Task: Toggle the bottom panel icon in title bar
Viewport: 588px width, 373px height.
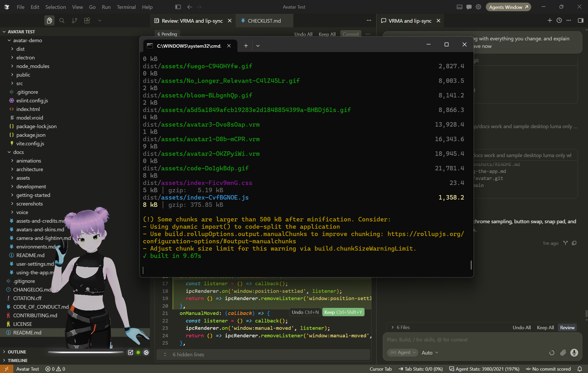Action: click(459, 7)
